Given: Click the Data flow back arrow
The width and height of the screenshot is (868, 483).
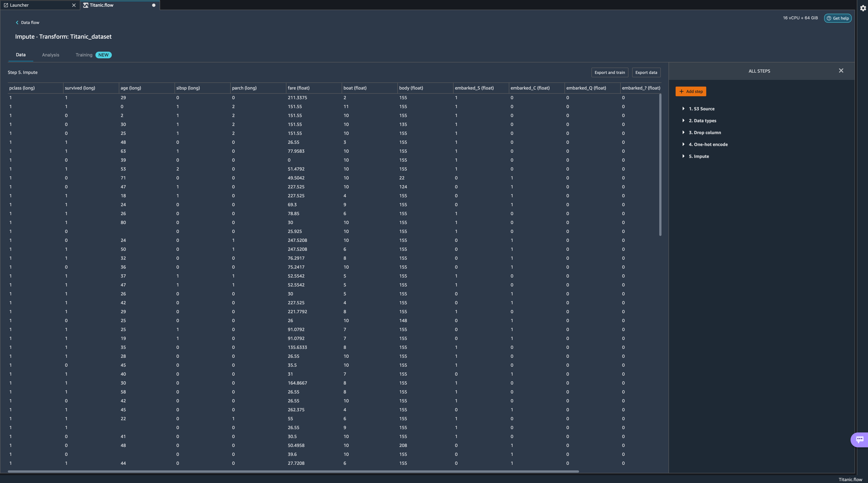Looking at the screenshot, I should [17, 23].
